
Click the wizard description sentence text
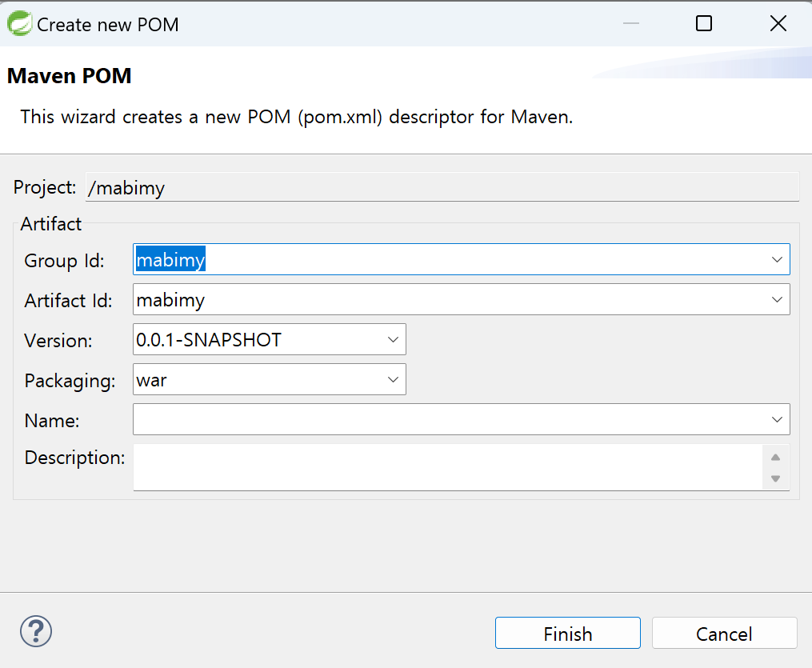(x=296, y=117)
